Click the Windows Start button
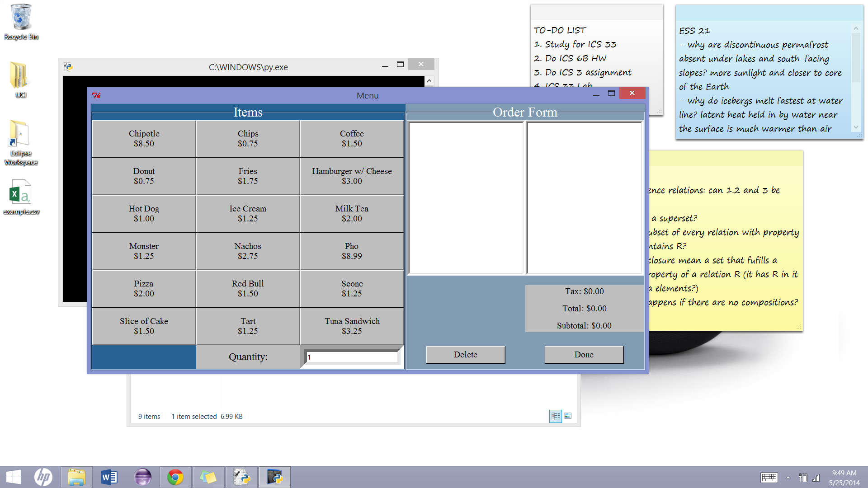 coord(14,477)
